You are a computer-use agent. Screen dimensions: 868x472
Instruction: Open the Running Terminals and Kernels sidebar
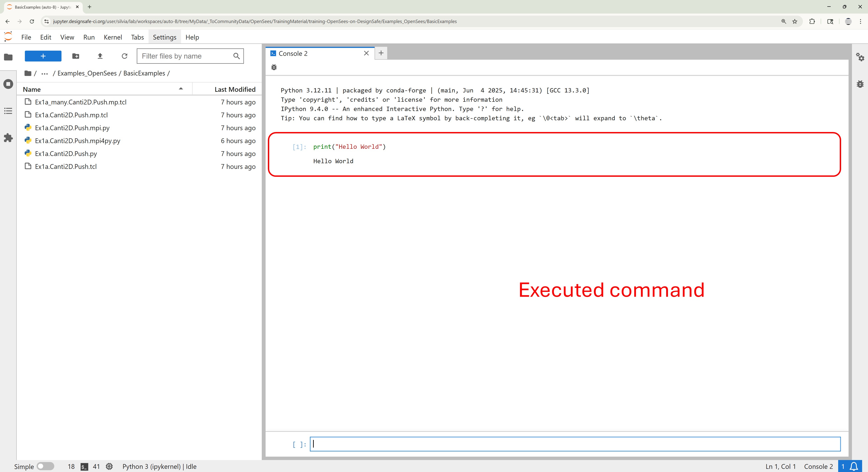pyautogui.click(x=8, y=84)
